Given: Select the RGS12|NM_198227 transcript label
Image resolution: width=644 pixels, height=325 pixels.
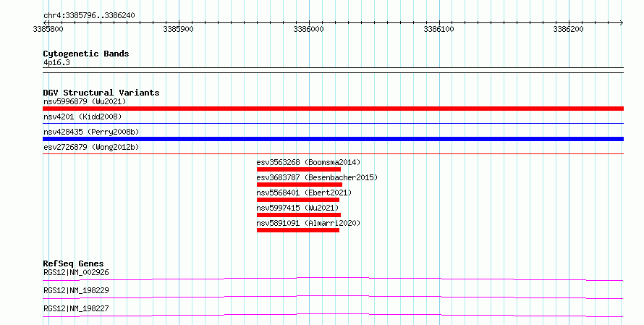Looking at the screenshot, I should pyautogui.click(x=76, y=308).
